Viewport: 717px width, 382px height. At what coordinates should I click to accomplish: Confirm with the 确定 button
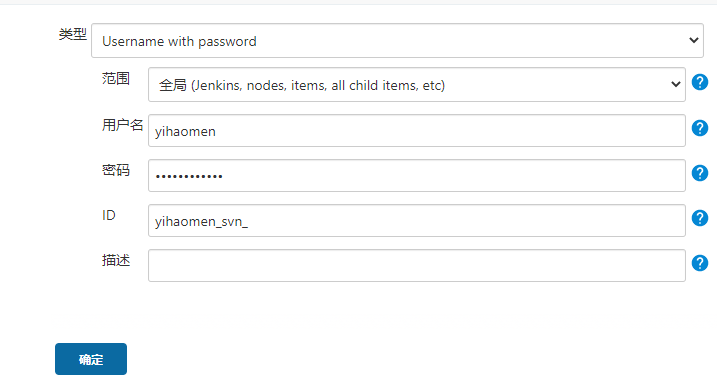pos(91,359)
